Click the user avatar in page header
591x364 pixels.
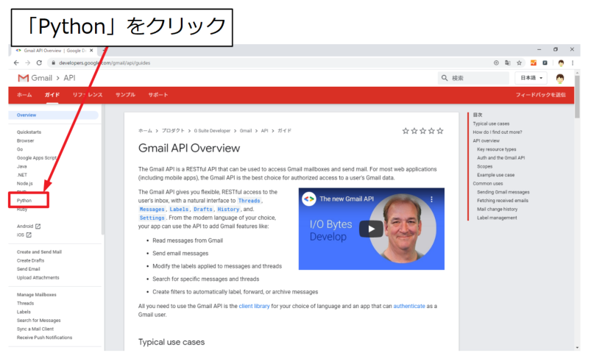click(x=561, y=78)
